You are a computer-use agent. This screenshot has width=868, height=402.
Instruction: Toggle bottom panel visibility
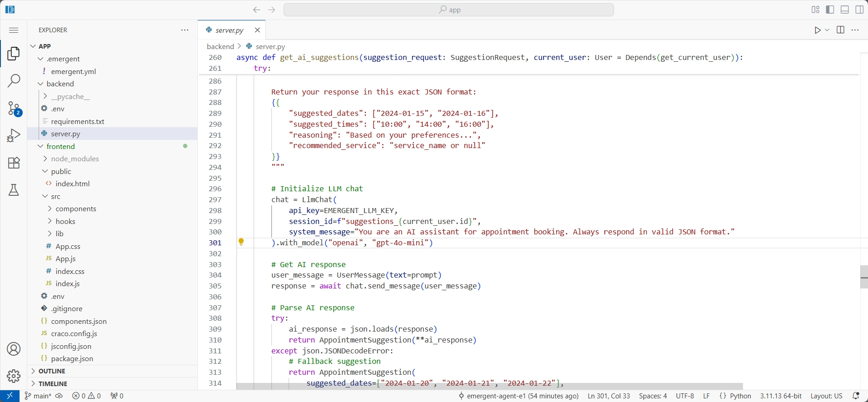click(845, 10)
